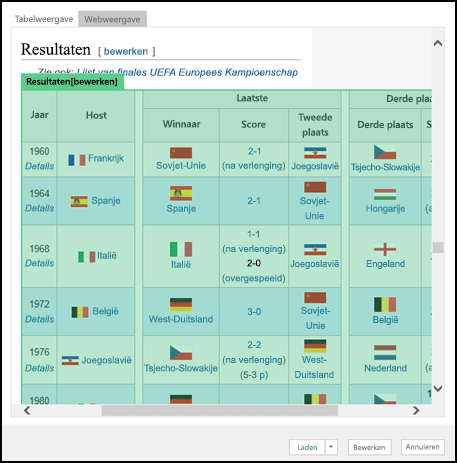Click the Soviet flag in 1964 runner-up cell
The height and width of the screenshot is (463, 457).
(315, 187)
